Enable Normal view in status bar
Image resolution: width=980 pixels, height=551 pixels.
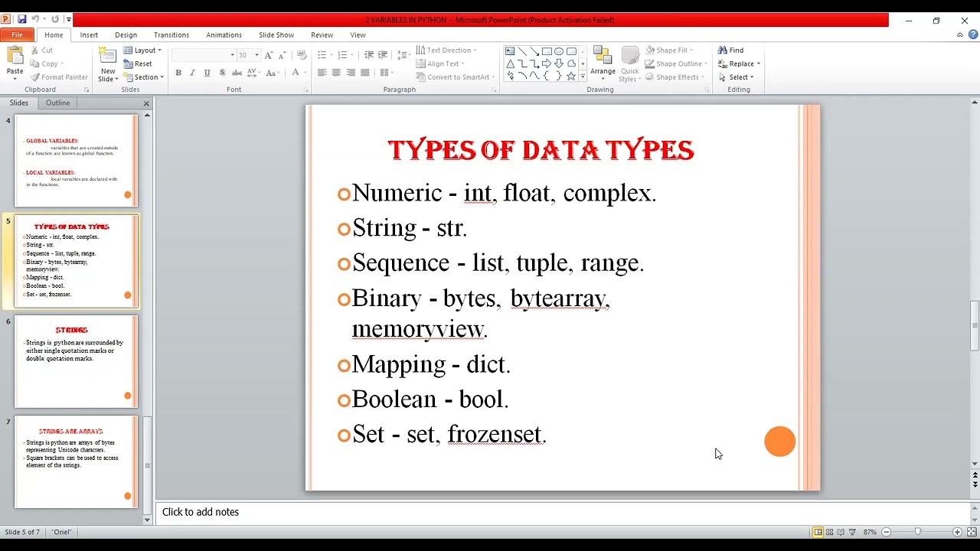click(x=818, y=532)
